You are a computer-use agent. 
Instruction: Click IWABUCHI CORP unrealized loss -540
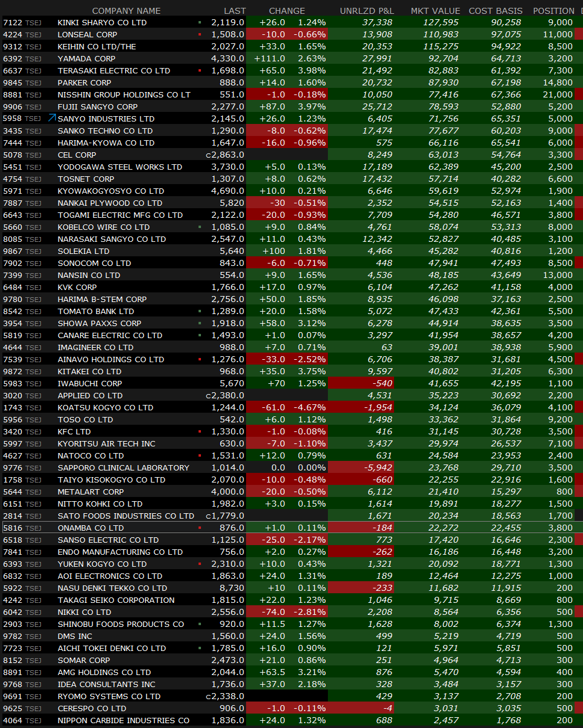(383, 383)
